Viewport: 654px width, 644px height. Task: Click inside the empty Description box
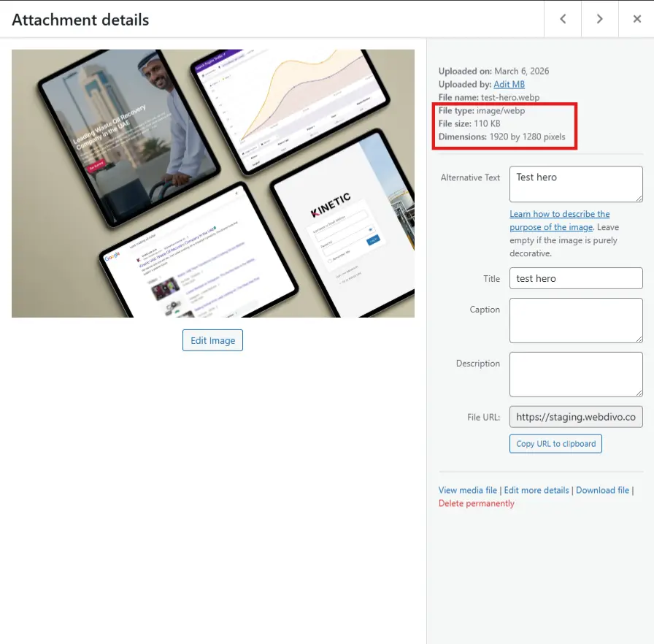click(576, 374)
